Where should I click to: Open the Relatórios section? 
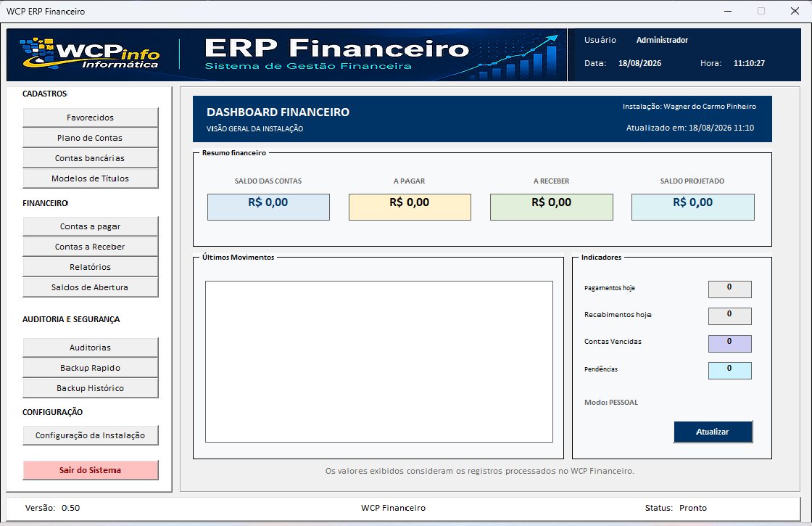90,266
